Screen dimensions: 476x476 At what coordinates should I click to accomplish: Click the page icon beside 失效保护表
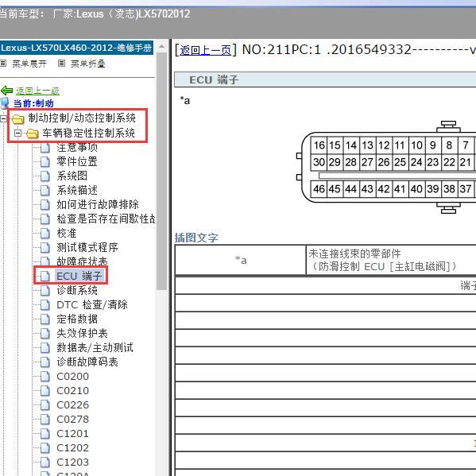45,333
